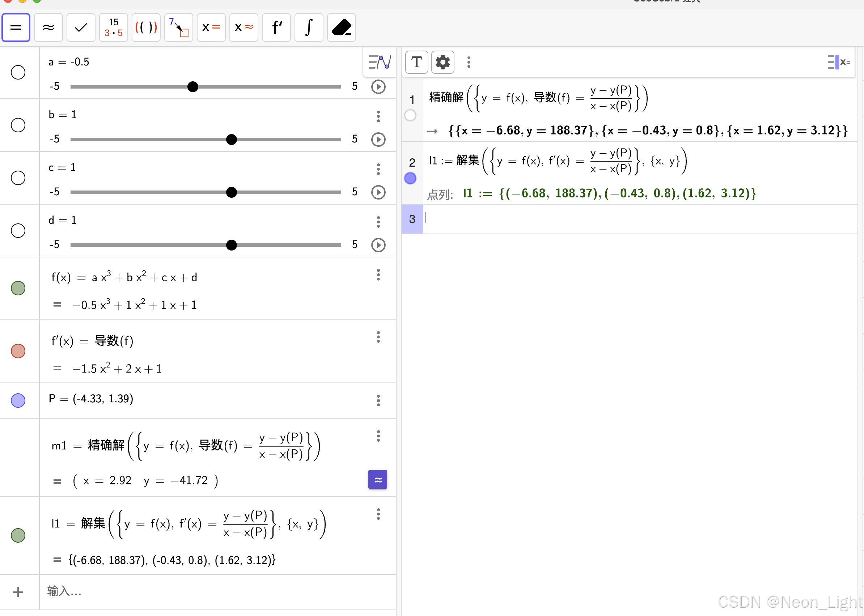
Task: Show slider a in graphics view
Action: tap(18, 72)
